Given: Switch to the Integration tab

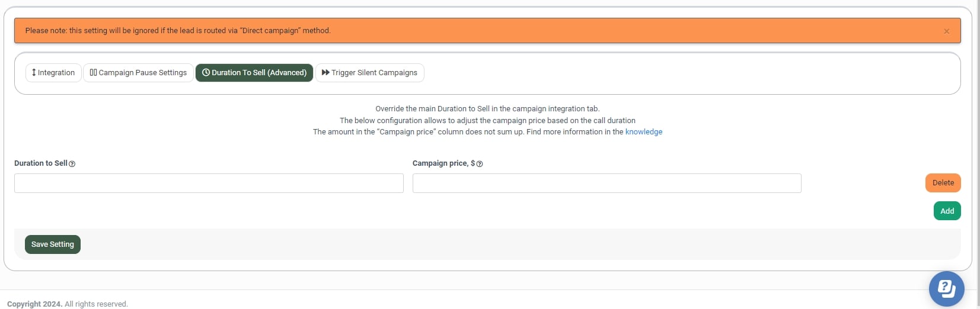Looking at the screenshot, I should [56, 73].
